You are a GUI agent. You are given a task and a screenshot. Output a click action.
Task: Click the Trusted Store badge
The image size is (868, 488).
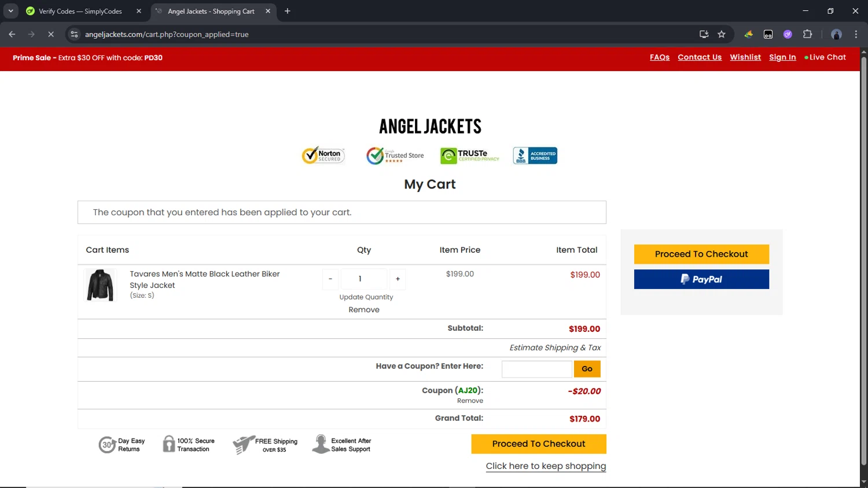click(x=395, y=156)
